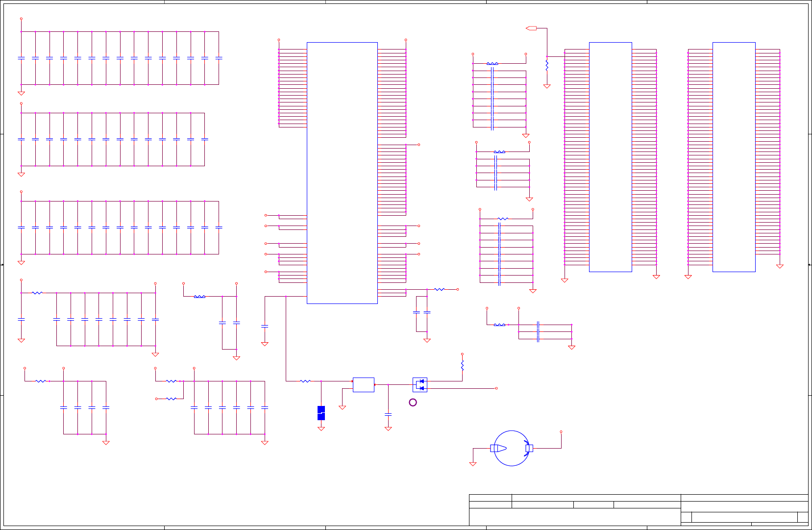The width and height of the screenshot is (812, 530).
Task: Select the capacitor between small rectangle and diodes
Action: tap(388, 414)
